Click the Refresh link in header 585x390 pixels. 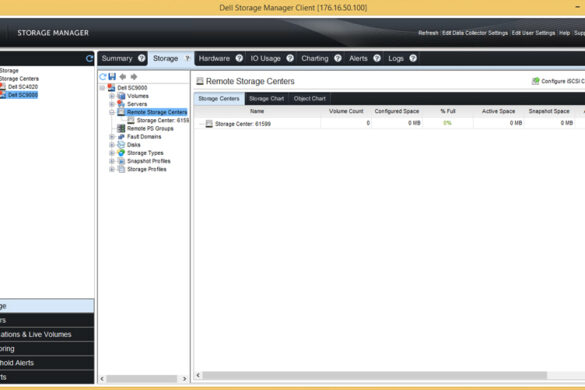(428, 33)
